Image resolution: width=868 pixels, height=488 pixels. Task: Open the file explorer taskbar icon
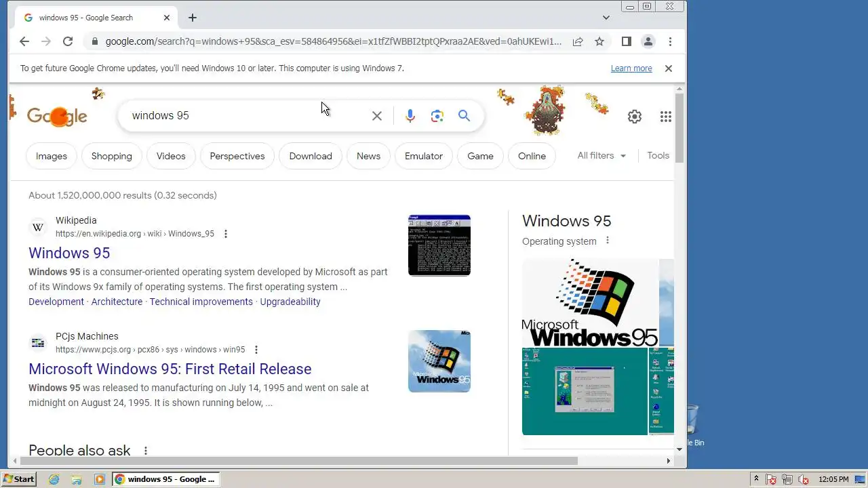point(77,479)
